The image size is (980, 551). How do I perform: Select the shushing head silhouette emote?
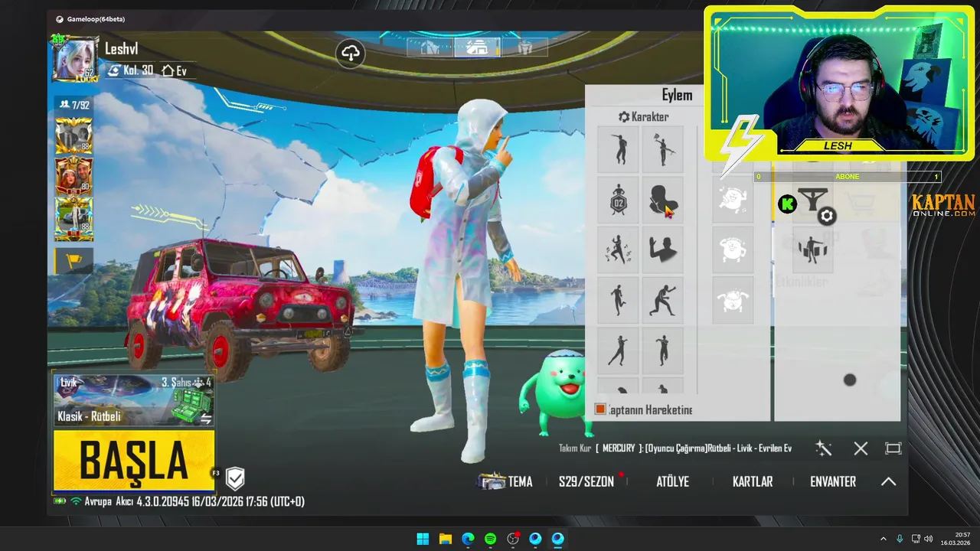pos(663,200)
